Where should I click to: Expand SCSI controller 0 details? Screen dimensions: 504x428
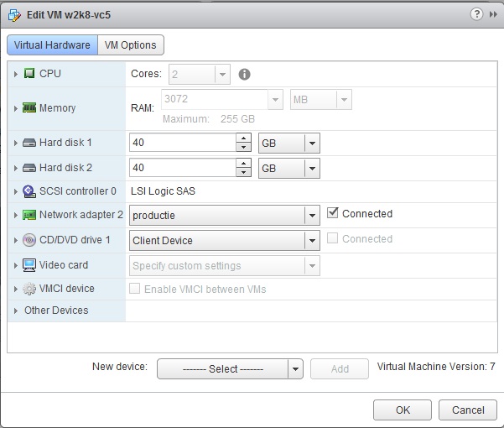15,191
